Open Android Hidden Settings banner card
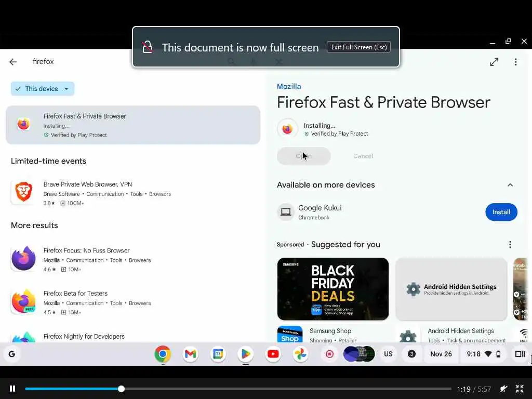532x399 pixels. pyautogui.click(x=451, y=289)
